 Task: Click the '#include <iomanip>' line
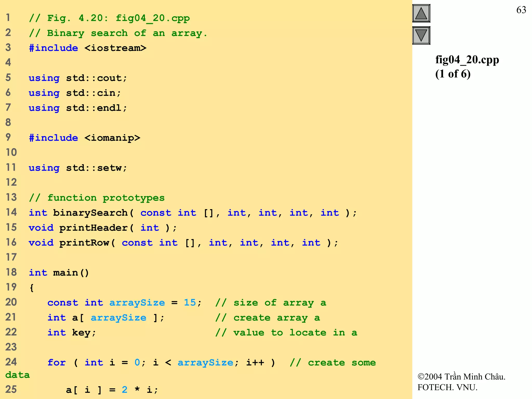point(84,138)
